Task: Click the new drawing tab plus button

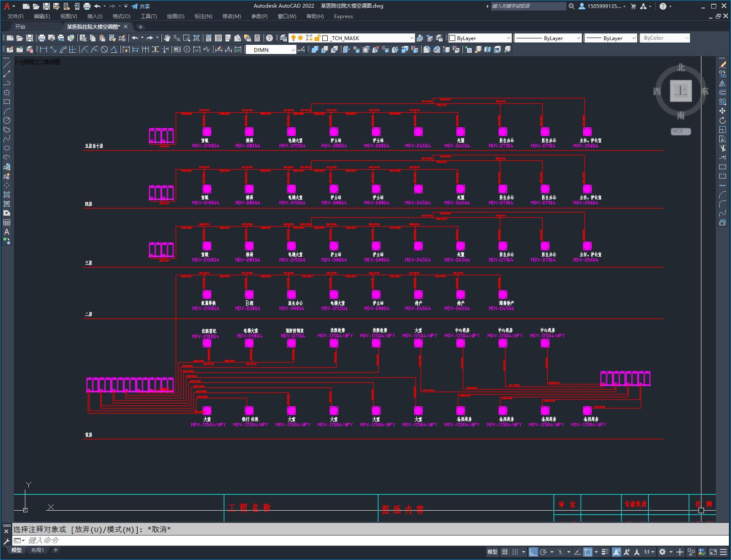Action: [x=141, y=27]
